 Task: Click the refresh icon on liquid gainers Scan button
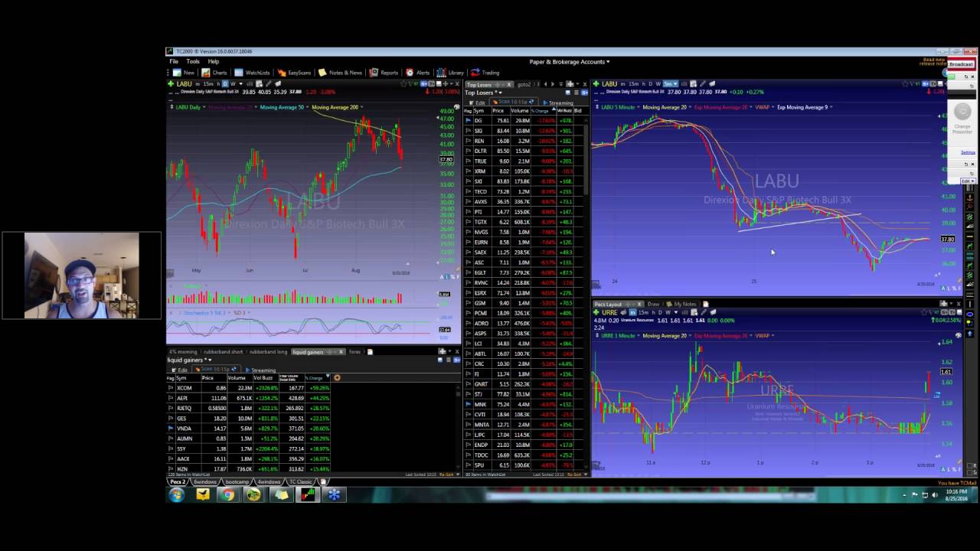[234, 370]
